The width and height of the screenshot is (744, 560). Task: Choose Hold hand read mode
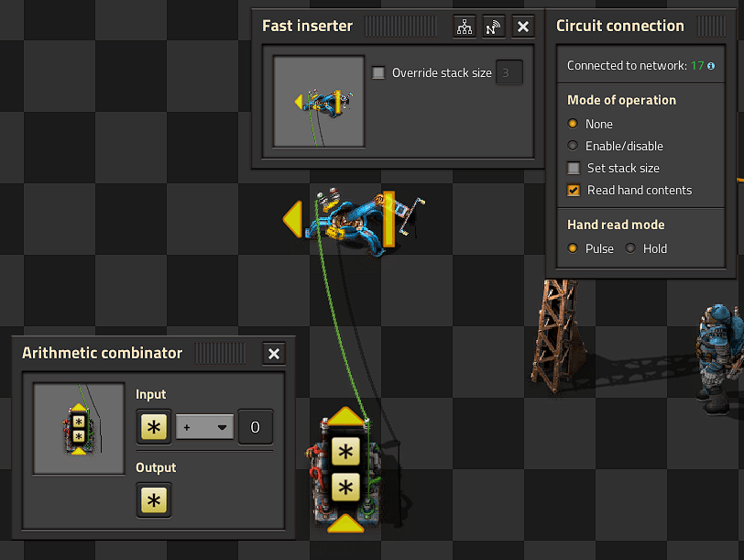pyautogui.click(x=630, y=248)
